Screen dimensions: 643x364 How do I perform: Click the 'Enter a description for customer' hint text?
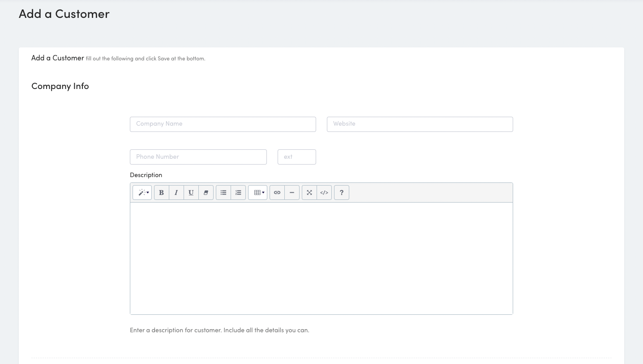click(x=219, y=330)
